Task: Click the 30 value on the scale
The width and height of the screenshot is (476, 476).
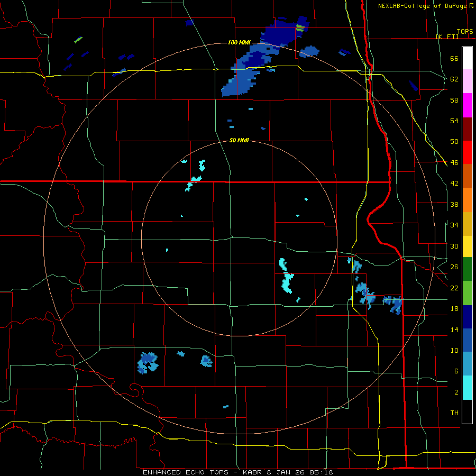Action: [454, 246]
